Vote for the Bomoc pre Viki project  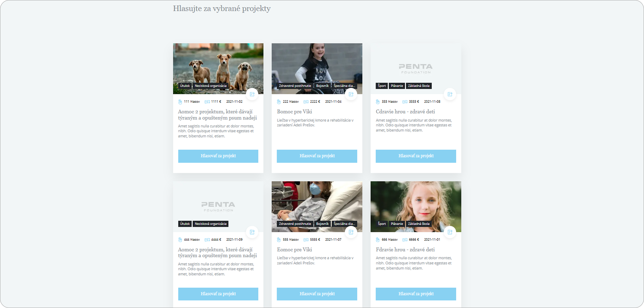(x=317, y=156)
